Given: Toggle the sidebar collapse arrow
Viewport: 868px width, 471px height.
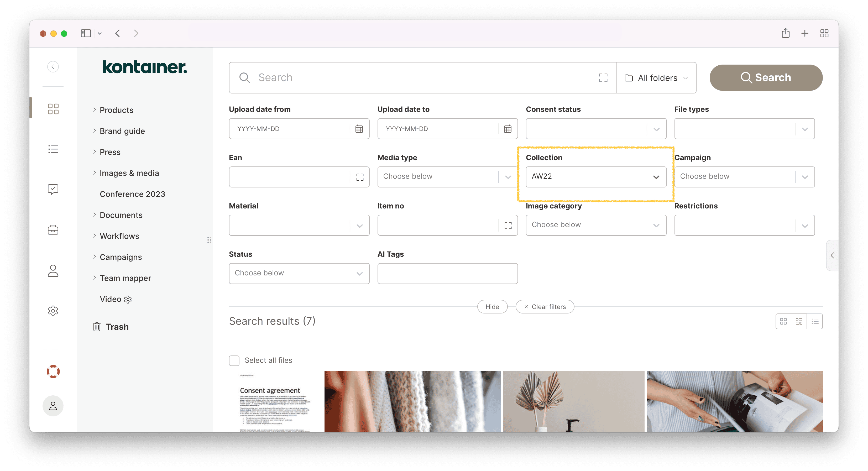Looking at the screenshot, I should [x=53, y=67].
